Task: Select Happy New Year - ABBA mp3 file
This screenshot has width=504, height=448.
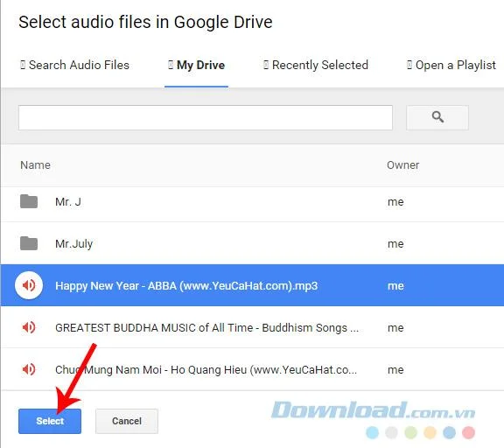Action: coord(252,285)
